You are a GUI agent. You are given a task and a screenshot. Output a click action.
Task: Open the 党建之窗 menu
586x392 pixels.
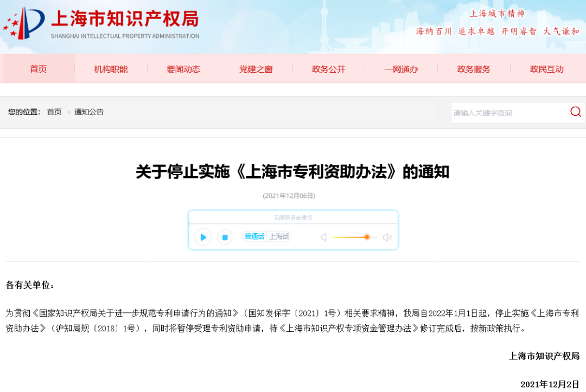pyautogui.click(x=256, y=69)
